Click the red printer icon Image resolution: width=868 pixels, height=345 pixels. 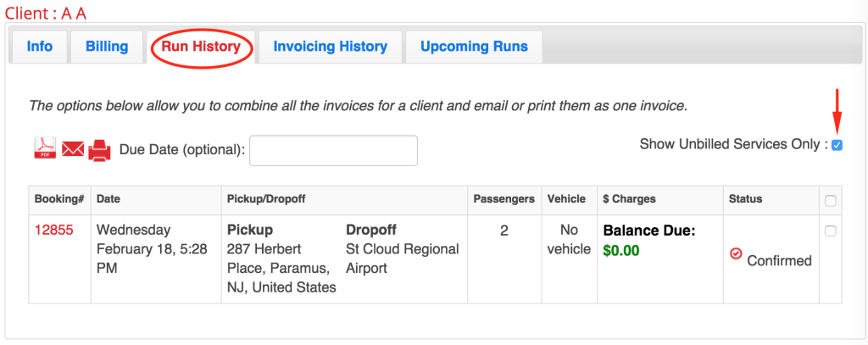pyautogui.click(x=100, y=150)
